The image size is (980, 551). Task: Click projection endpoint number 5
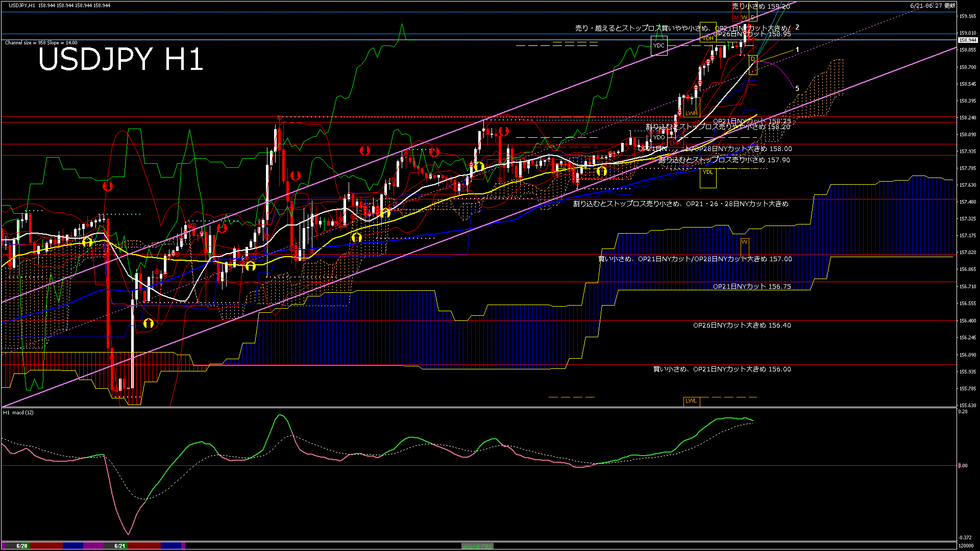797,89
